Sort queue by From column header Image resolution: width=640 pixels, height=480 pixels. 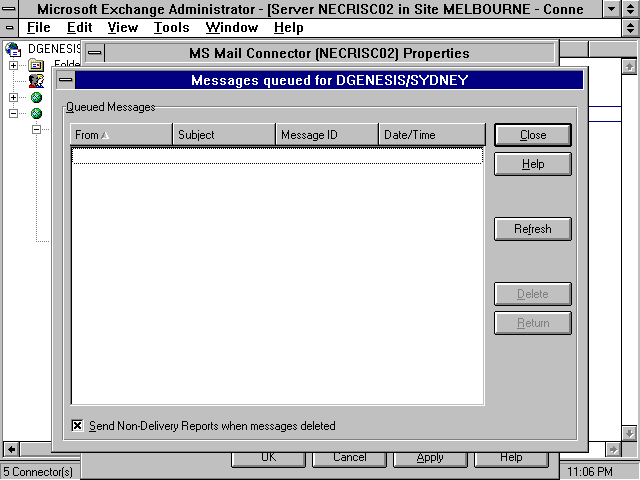[x=122, y=135]
